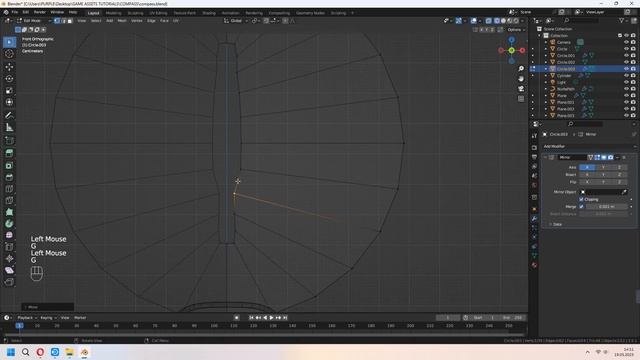Image resolution: width=640 pixels, height=360 pixels.
Task: Enable Mirror Axis Y
Action: pyautogui.click(x=603, y=167)
